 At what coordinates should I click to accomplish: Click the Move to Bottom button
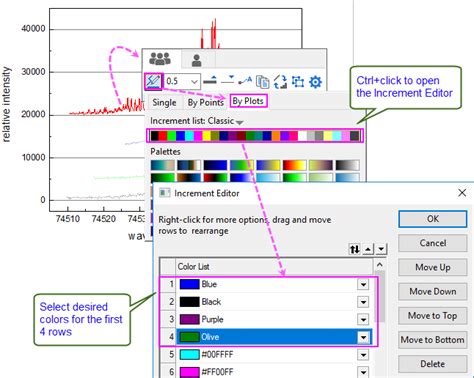(433, 340)
